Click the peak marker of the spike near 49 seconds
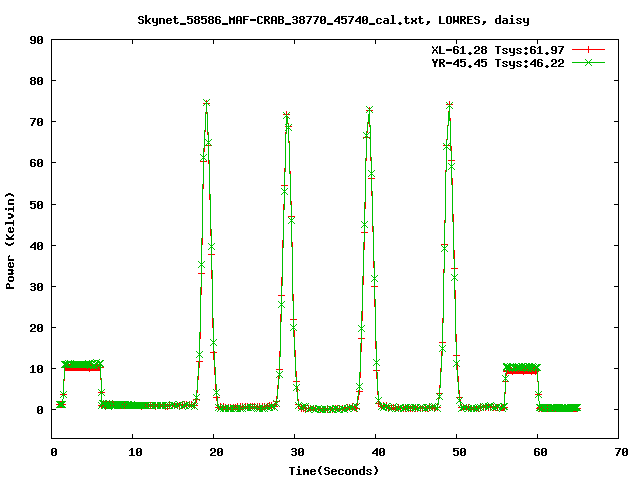This screenshot has width=640, height=480. (449, 105)
